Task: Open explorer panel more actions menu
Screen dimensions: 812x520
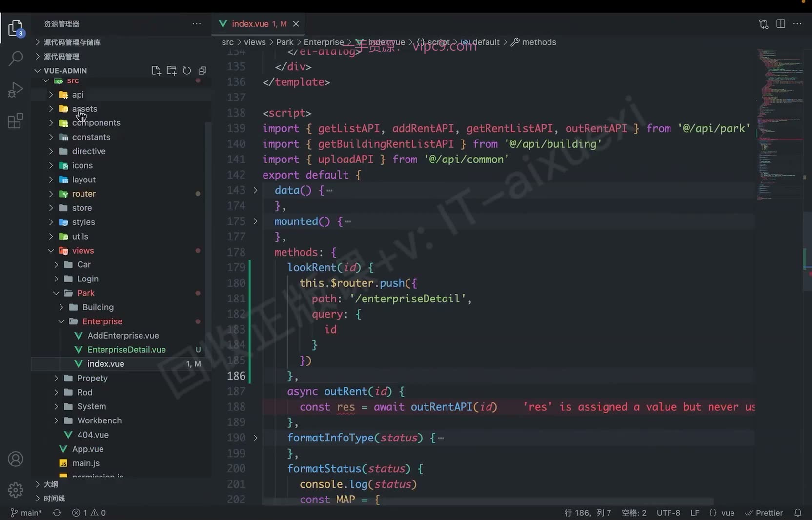Action: (x=197, y=24)
